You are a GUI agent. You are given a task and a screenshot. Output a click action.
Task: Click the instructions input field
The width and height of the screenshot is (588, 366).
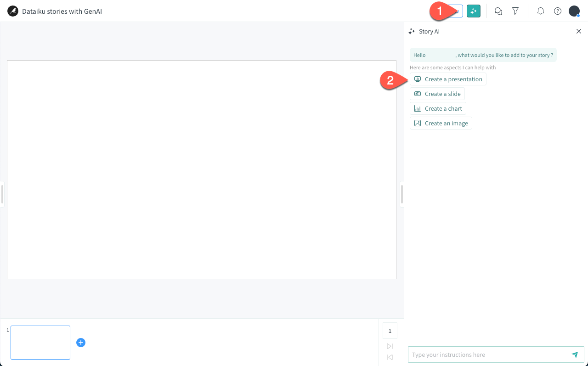pyautogui.click(x=487, y=355)
